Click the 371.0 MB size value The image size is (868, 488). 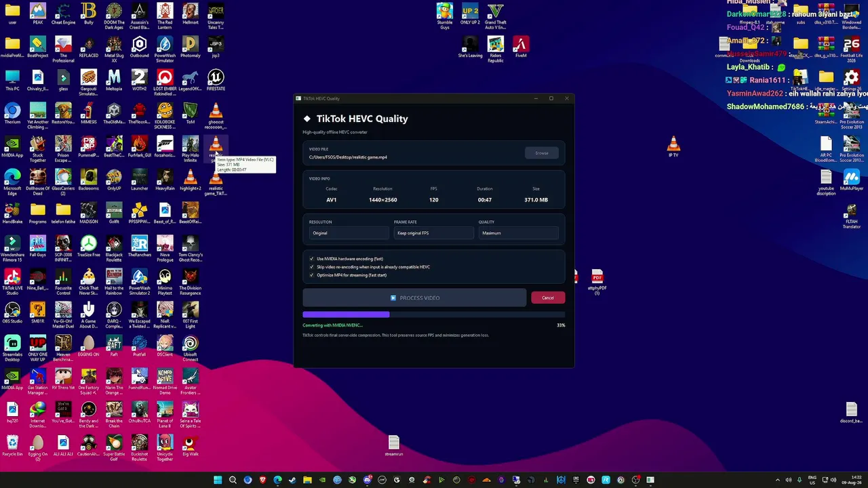pos(536,200)
